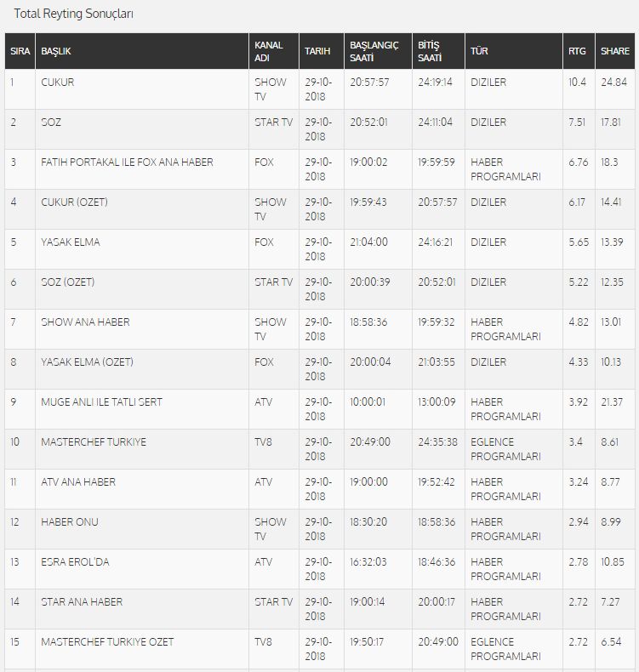The image size is (639, 672).
Task: Click the 24.84 share value for CUKUR
Action: point(613,83)
